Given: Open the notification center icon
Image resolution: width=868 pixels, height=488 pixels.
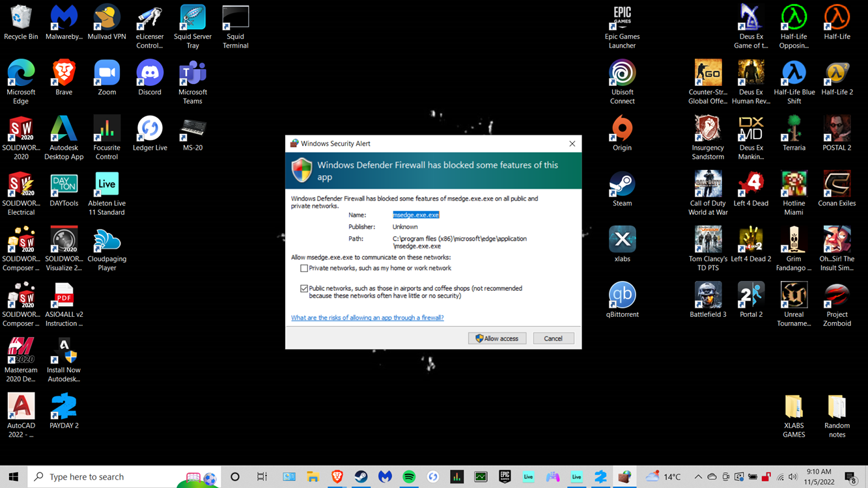Looking at the screenshot, I should pyautogui.click(x=850, y=477).
